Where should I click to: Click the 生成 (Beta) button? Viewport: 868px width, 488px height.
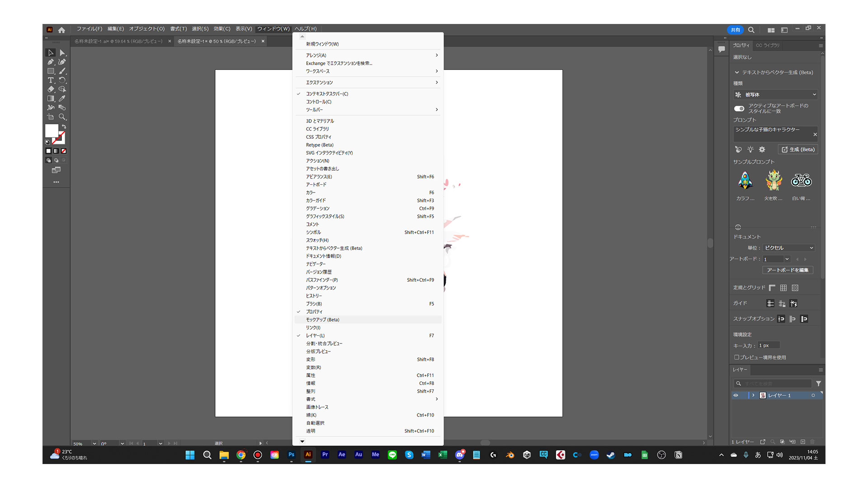tap(798, 150)
